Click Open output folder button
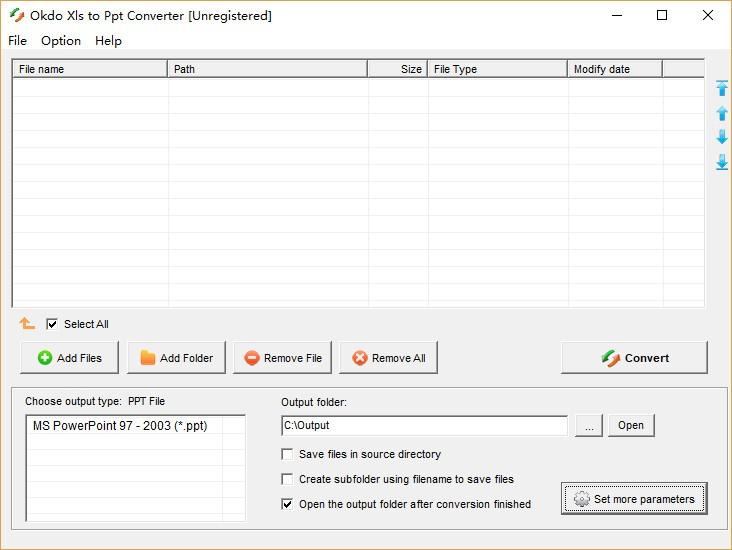Image resolution: width=732 pixels, height=550 pixels. pyautogui.click(x=631, y=425)
